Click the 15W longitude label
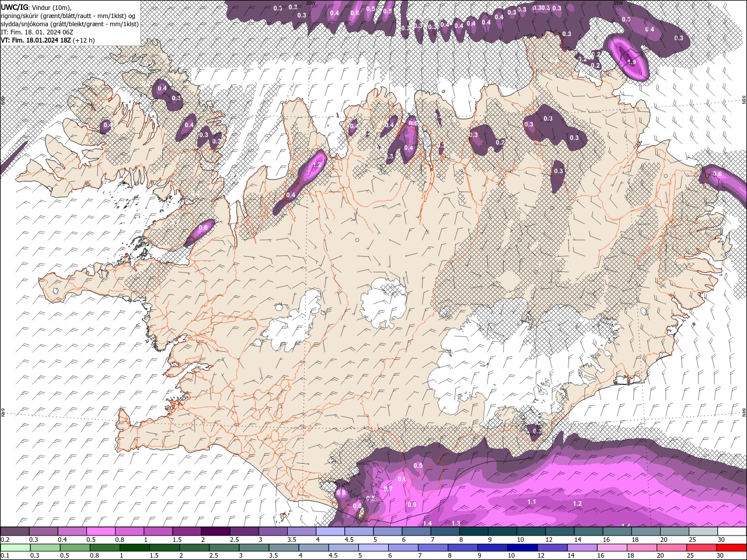Viewport: 747px width, 560px height. click(x=617, y=3)
